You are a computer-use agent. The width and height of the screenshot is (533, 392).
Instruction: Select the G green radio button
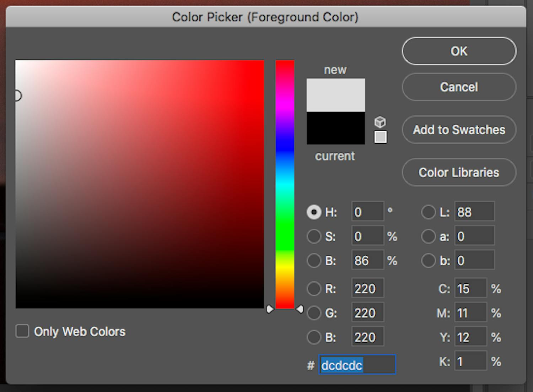coord(314,313)
